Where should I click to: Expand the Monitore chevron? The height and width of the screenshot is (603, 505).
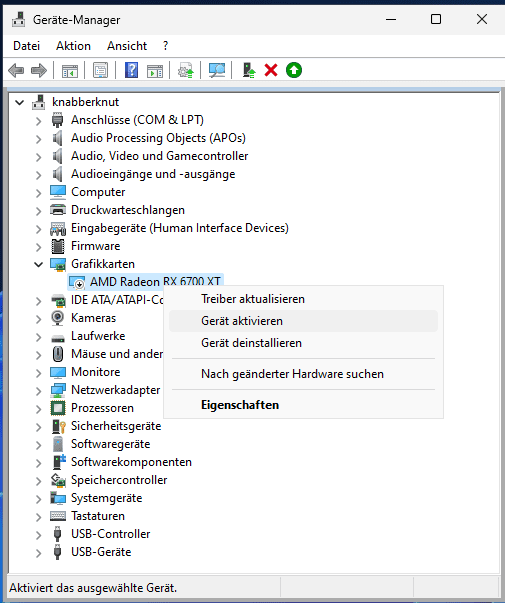tap(38, 373)
